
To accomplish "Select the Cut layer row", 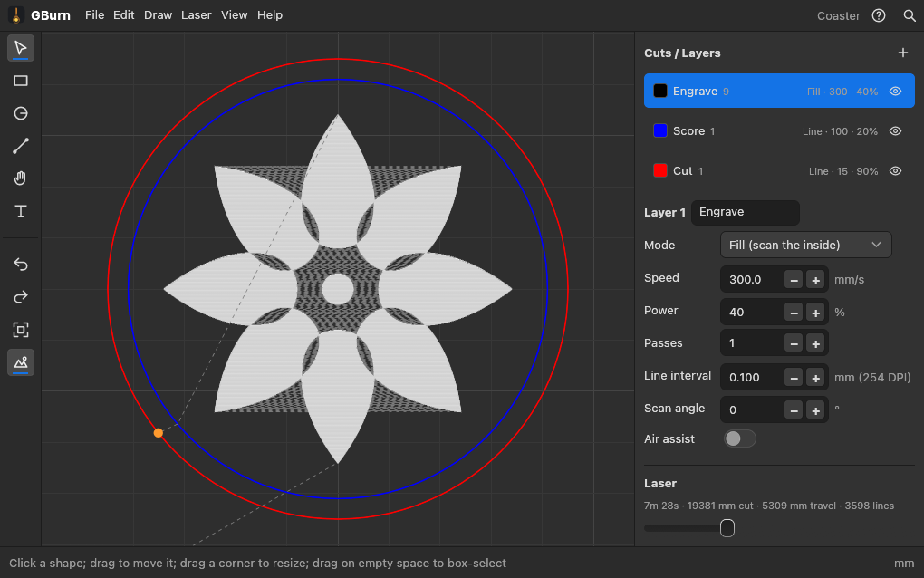I will (779, 171).
